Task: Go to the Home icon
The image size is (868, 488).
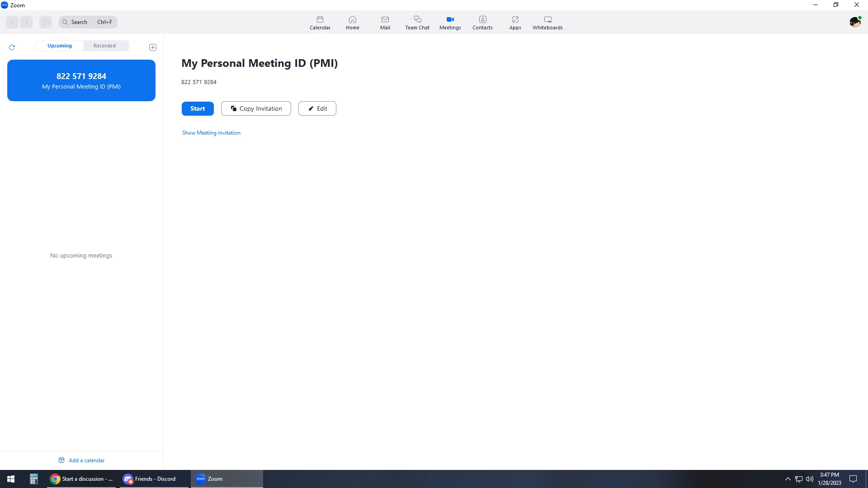Action: click(x=352, y=23)
